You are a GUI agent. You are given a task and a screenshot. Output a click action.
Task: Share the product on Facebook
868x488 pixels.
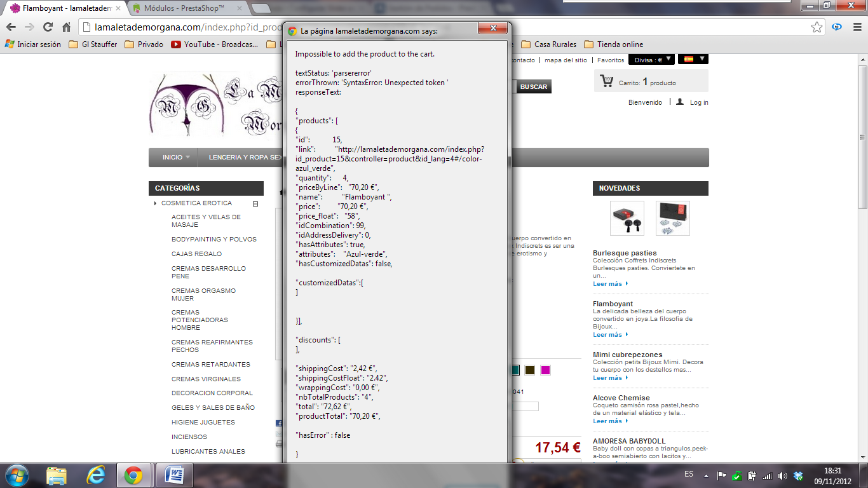(279, 423)
